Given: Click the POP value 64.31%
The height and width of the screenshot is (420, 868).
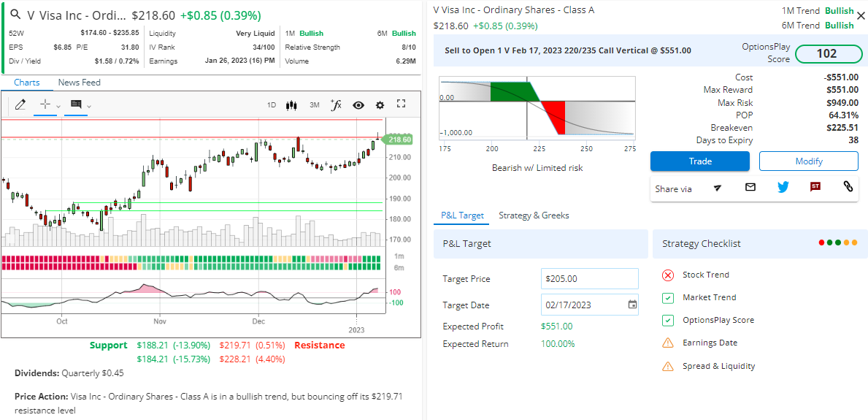Looking at the screenshot, I should click(843, 115).
